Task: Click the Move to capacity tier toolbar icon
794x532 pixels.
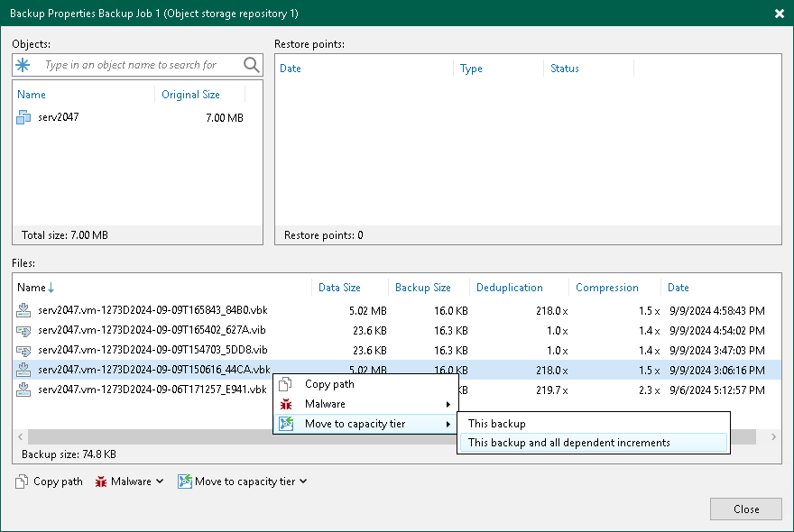Action: pos(188,481)
